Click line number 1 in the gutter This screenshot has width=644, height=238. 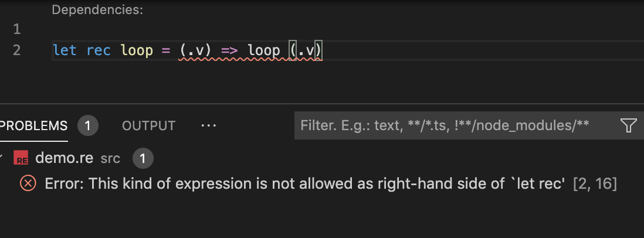pos(16,29)
